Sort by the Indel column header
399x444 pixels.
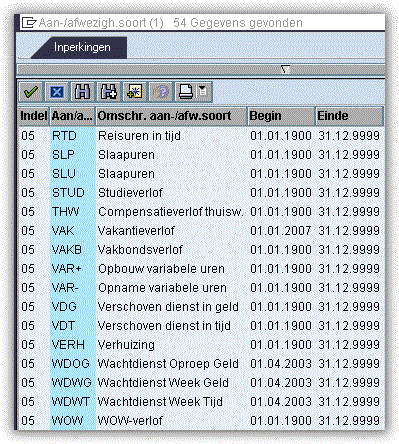pyautogui.click(x=33, y=116)
